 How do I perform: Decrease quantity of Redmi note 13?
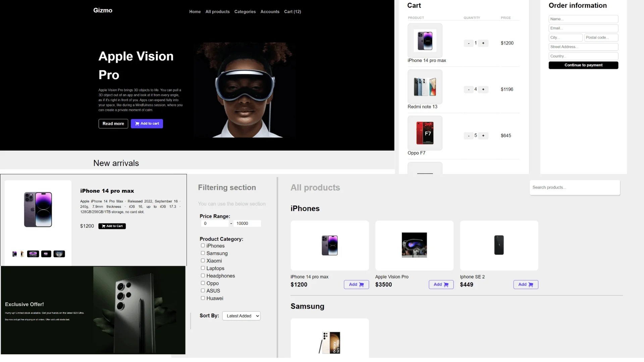point(469,89)
